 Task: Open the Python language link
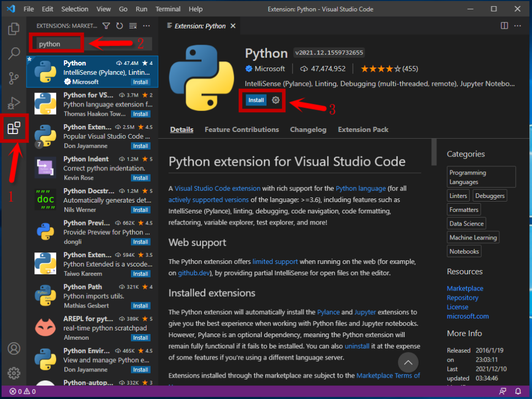coord(361,188)
